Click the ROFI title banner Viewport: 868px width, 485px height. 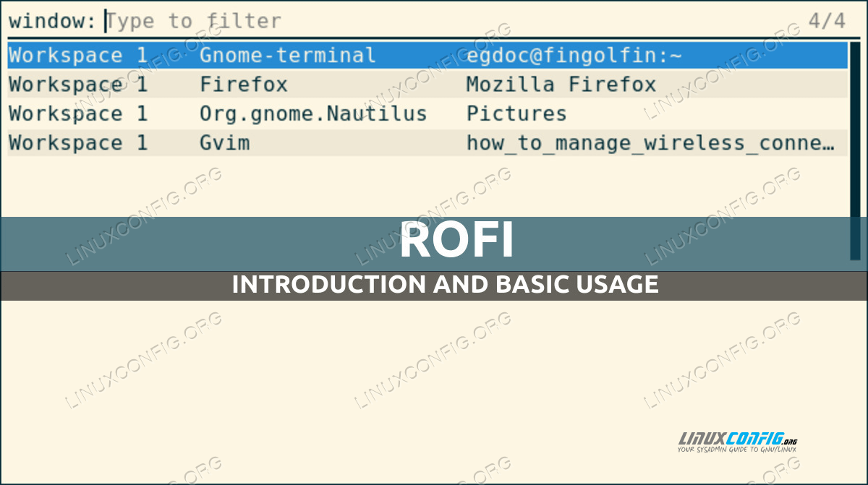tap(456, 241)
